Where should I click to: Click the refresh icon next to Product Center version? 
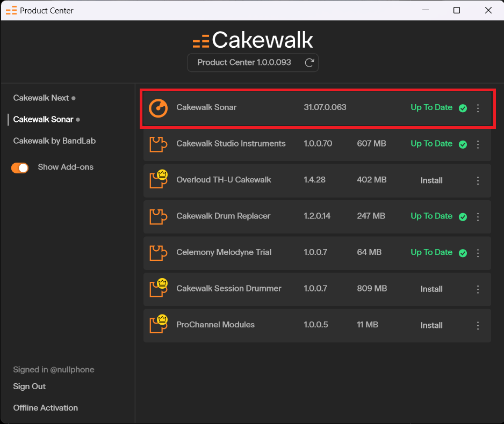[x=309, y=62]
